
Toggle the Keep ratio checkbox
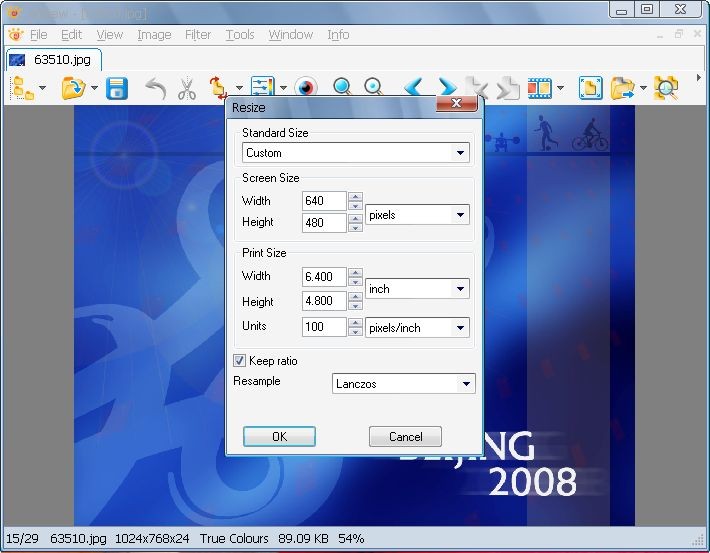point(239,361)
